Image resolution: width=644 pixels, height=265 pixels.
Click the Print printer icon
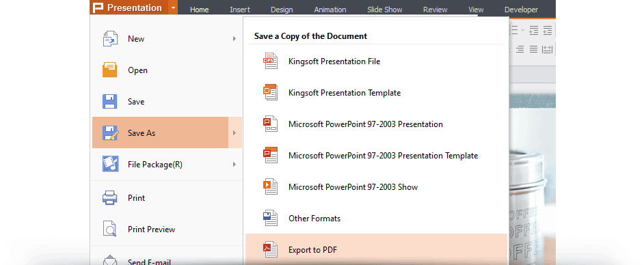click(x=110, y=197)
